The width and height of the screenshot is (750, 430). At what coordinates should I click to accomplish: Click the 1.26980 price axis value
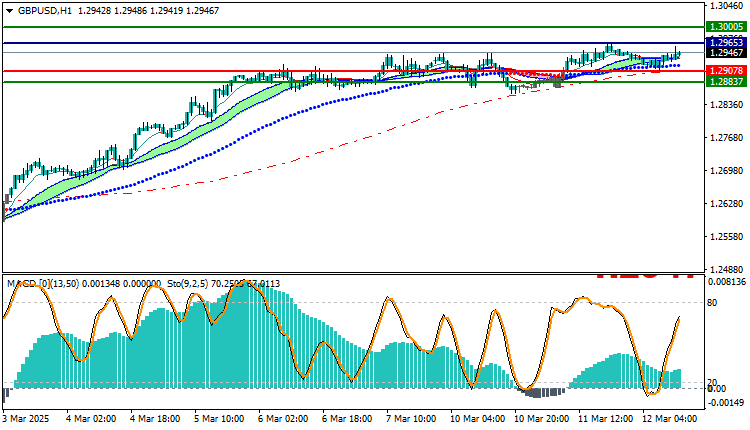[727, 171]
